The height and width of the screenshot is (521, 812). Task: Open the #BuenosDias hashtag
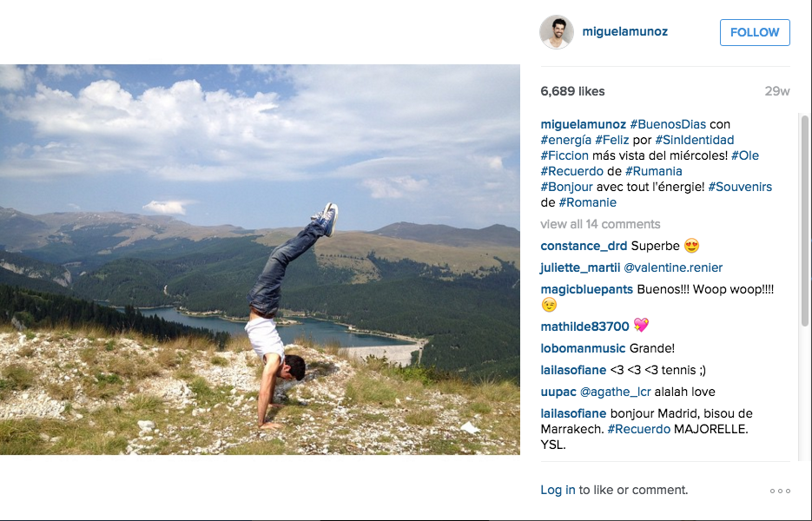click(x=668, y=124)
